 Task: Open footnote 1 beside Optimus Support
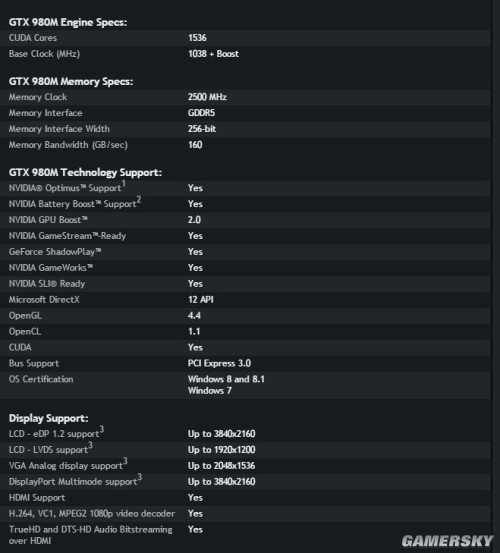124,184
